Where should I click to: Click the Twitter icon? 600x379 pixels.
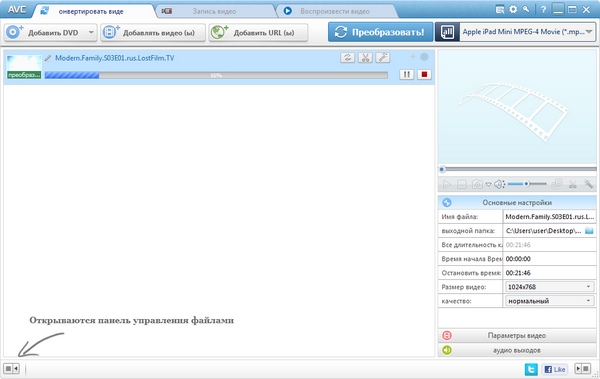531,369
